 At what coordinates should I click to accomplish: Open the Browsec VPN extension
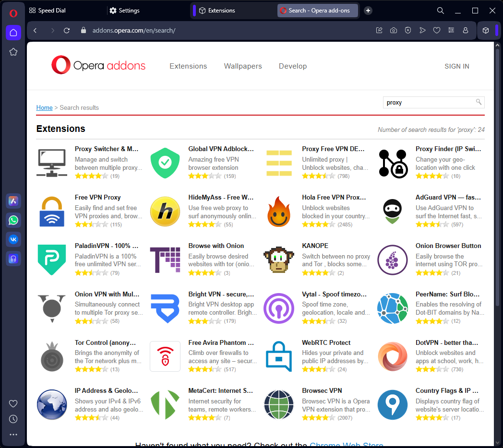point(322,390)
